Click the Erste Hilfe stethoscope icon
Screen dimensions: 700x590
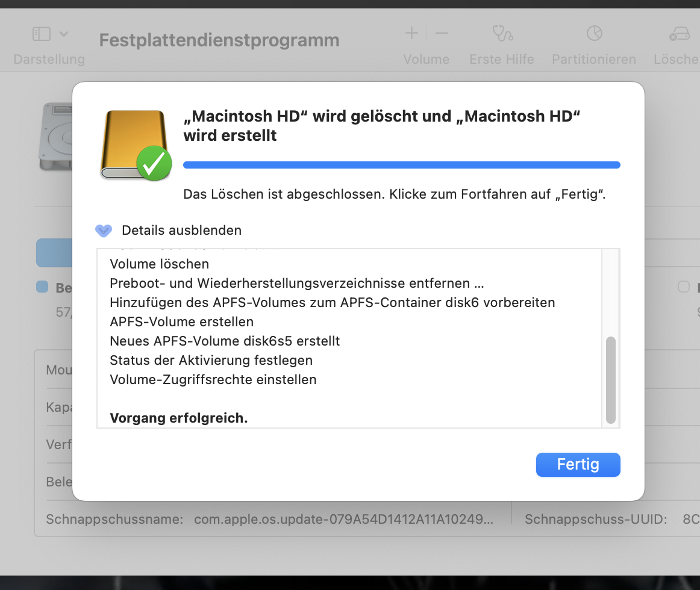pyautogui.click(x=502, y=34)
